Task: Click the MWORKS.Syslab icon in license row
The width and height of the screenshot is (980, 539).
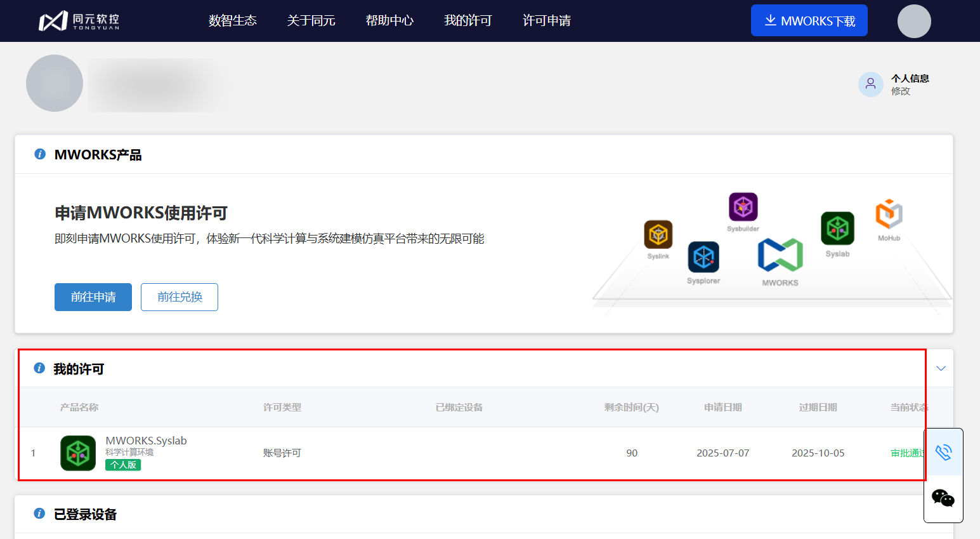Action: click(78, 453)
